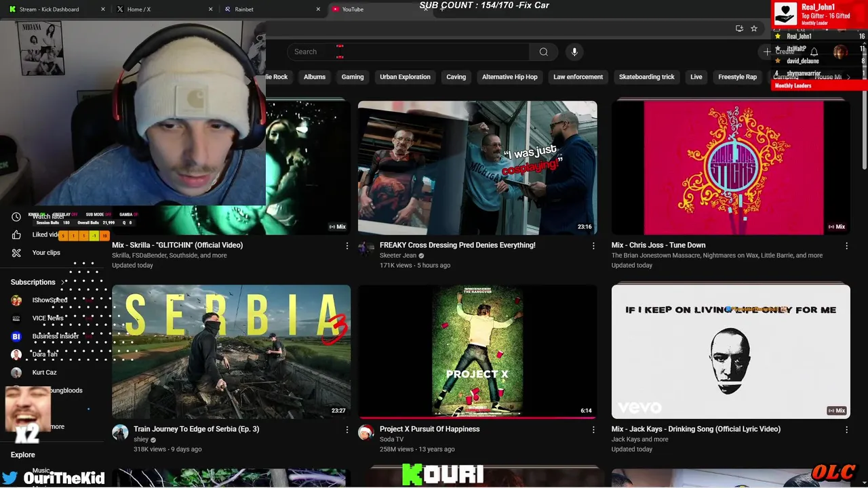Open options for Train Journey Serbia video
The height and width of the screenshot is (488, 868).
point(347,430)
